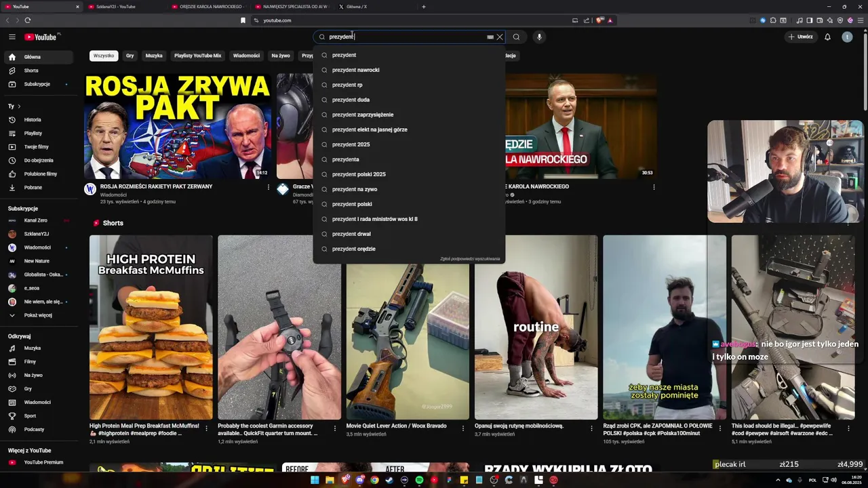Choose suggestion prezydent na żywo
868x488 pixels.
(409, 189)
